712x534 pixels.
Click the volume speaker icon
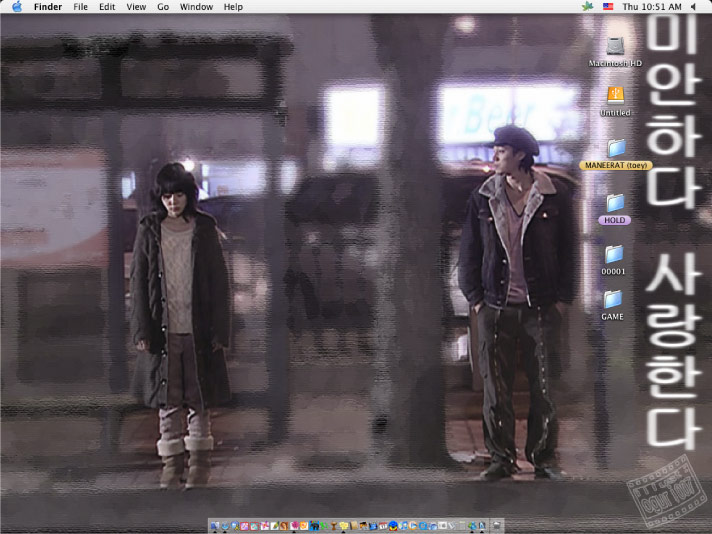click(694, 6)
